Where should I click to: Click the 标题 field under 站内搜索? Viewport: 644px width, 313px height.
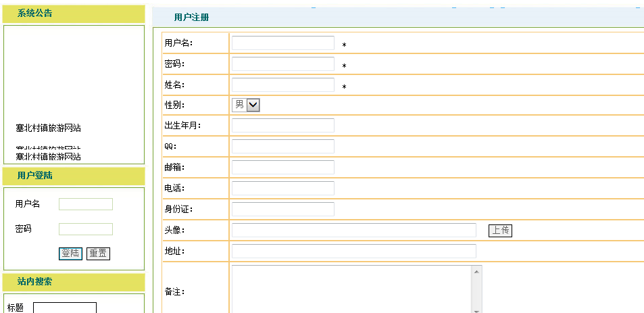click(65, 308)
